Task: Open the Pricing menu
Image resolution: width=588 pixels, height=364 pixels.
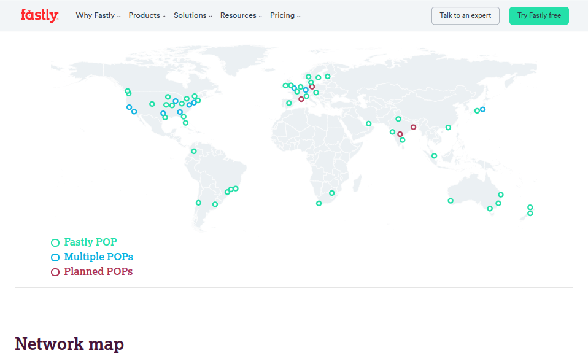Action: click(285, 15)
